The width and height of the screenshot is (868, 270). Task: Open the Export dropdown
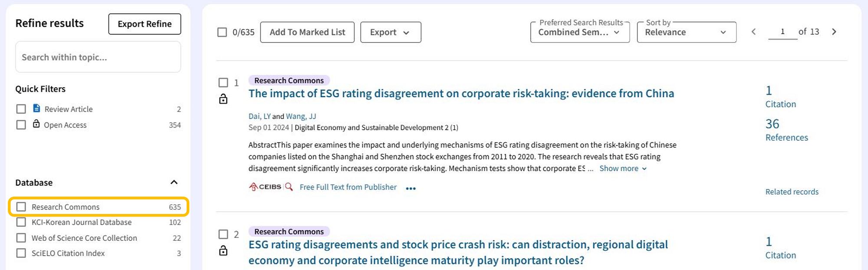point(390,32)
